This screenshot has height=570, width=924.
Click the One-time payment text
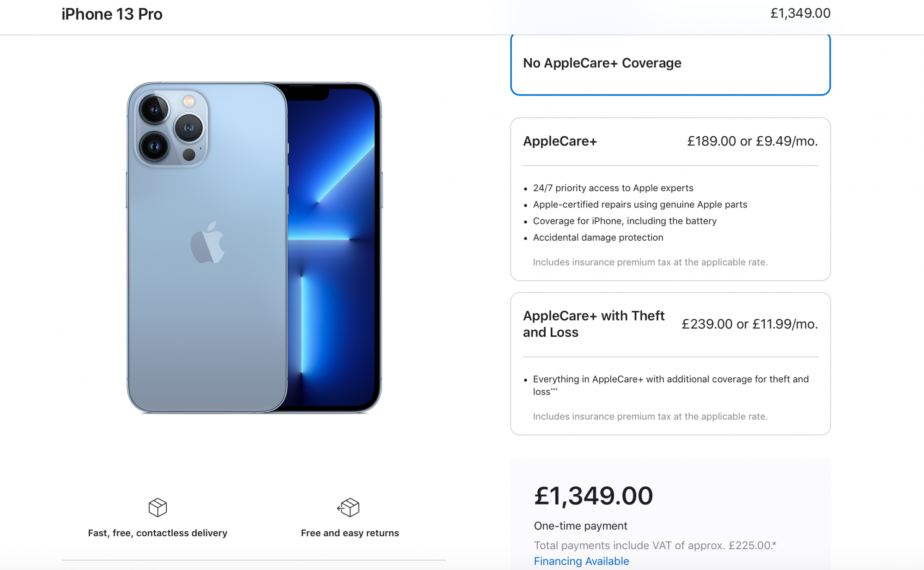[x=580, y=526]
